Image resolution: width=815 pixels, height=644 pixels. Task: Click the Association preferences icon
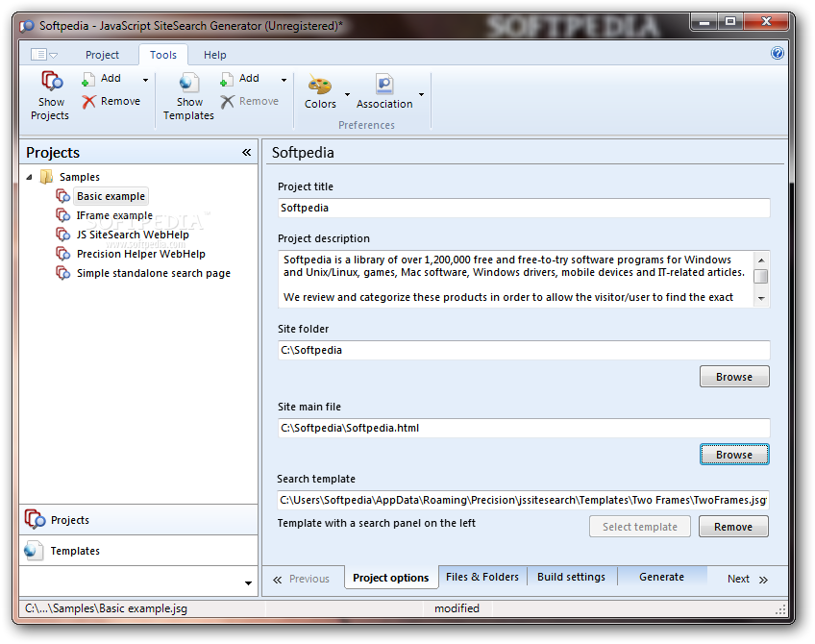[x=384, y=84]
